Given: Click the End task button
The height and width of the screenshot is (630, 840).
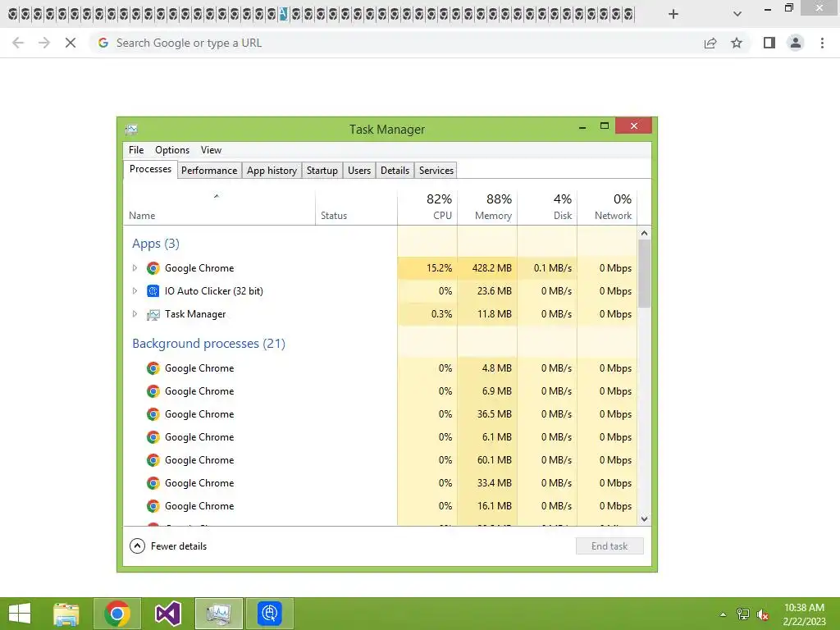Looking at the screenshot, I should (609, 546).
